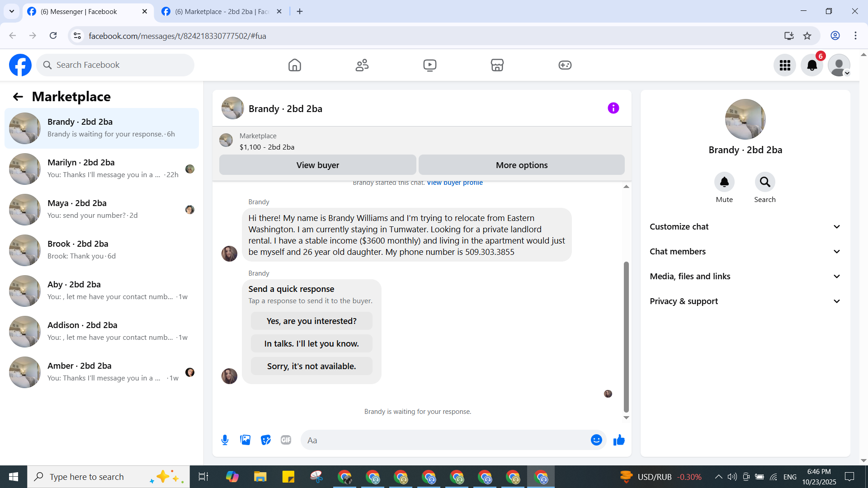Open the notifications bell
The width and height of the screenshot is (868, 488).
[x=811, y=66]
